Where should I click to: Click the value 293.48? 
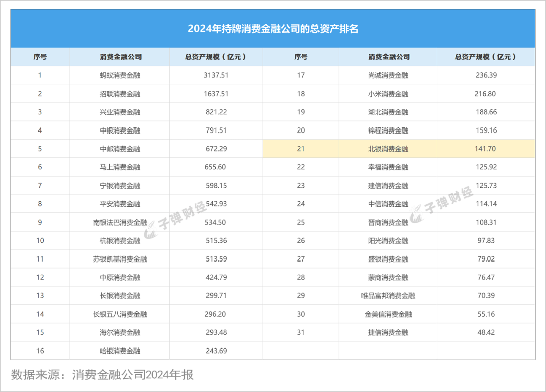click(x=216, y=332)
